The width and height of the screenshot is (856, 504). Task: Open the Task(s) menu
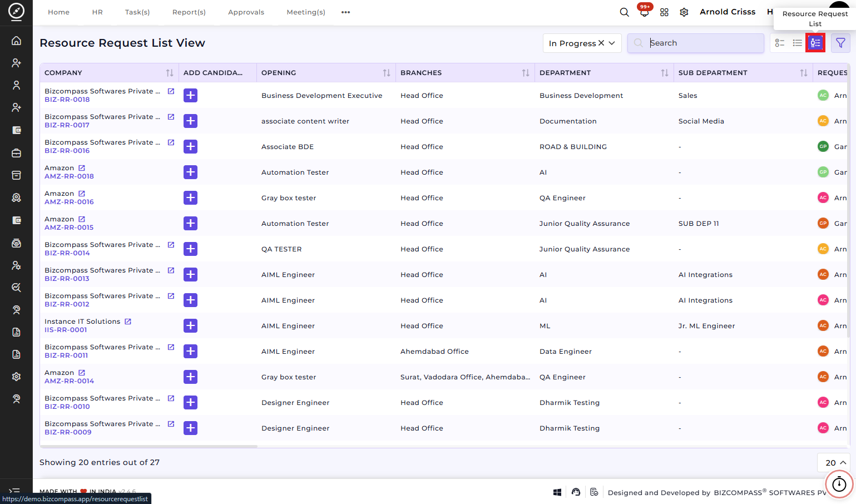point(137,12)
